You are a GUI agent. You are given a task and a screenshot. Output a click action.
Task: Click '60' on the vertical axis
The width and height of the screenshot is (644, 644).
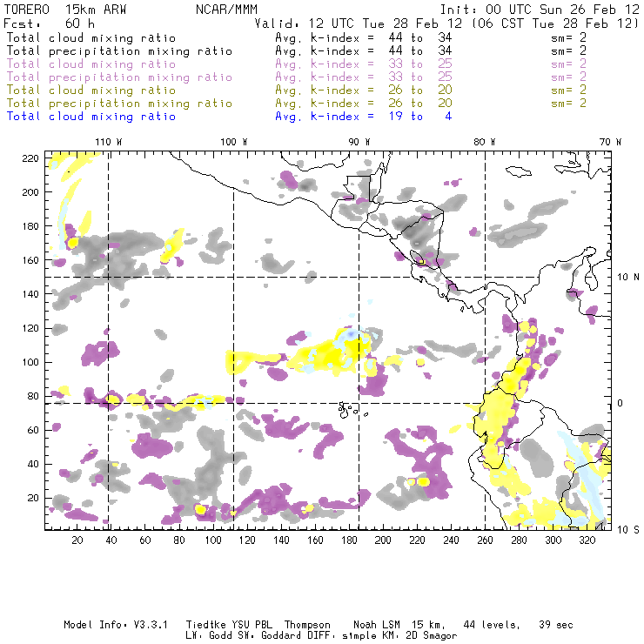point(33,430)
